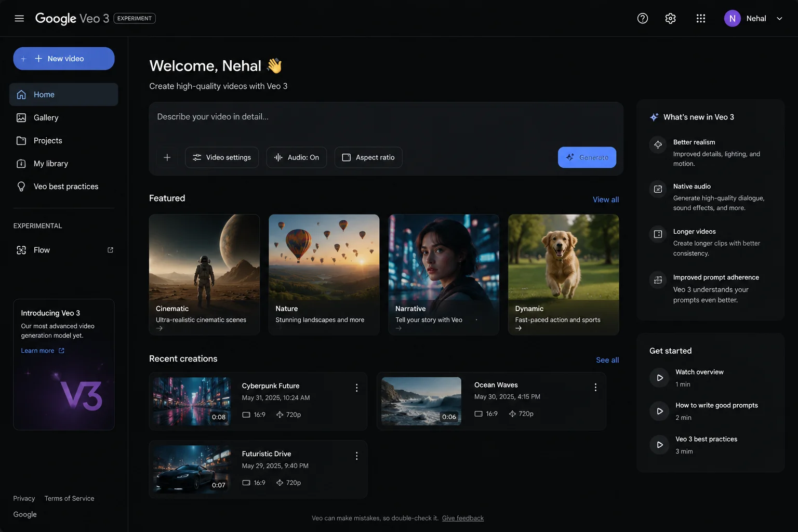Screen dimensions: 798x532
Task: Open Flow in the sidebar
Action: click(64, 250)
